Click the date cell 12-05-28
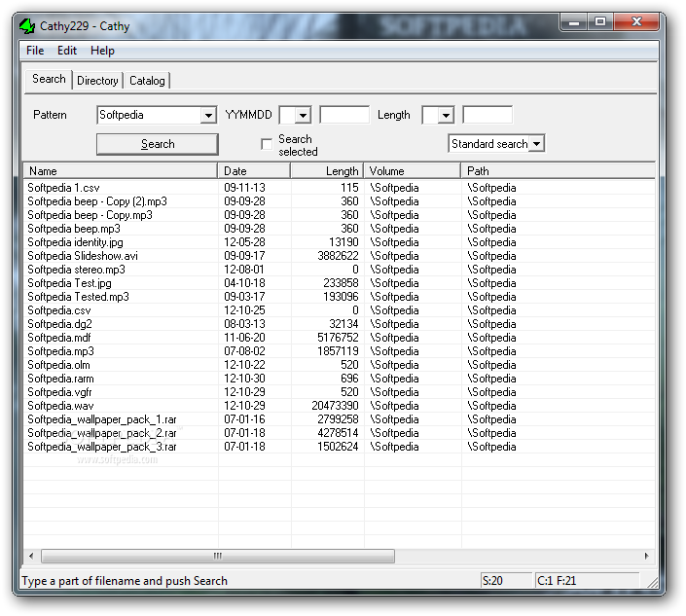The width and height of the screenshot is (686, 616). point(244,242)
